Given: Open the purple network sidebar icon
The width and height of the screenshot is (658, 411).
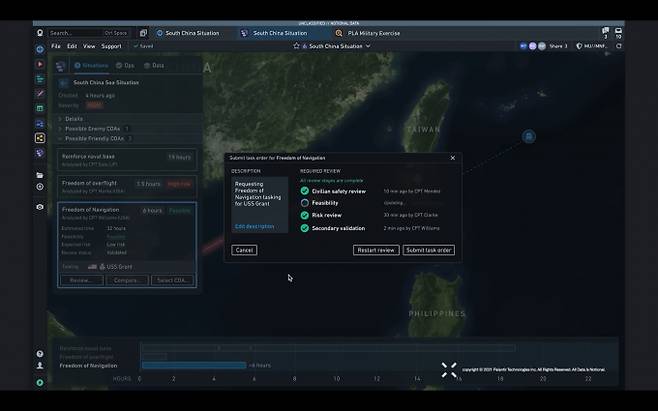Looking at the screenshot, I should tap(40, 153).
